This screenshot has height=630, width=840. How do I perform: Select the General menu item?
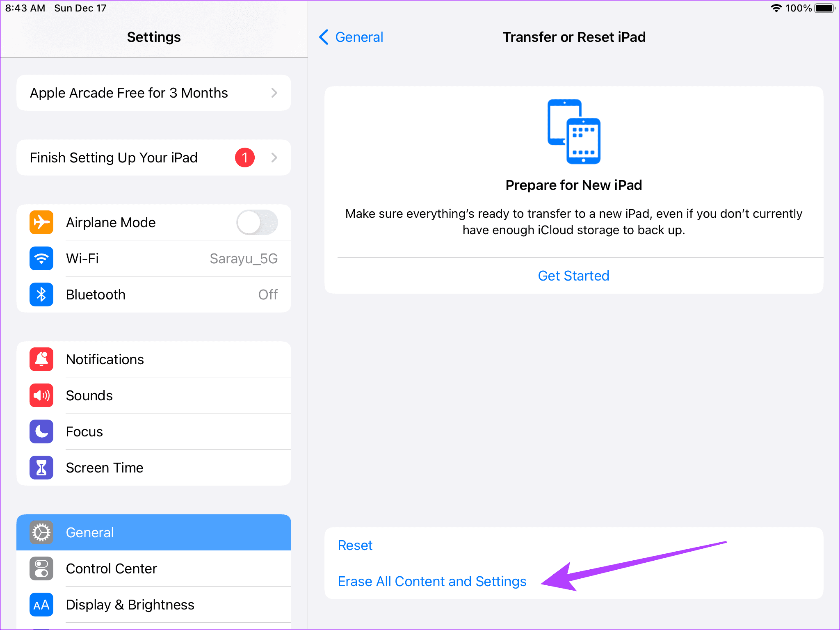click(154, 532)
